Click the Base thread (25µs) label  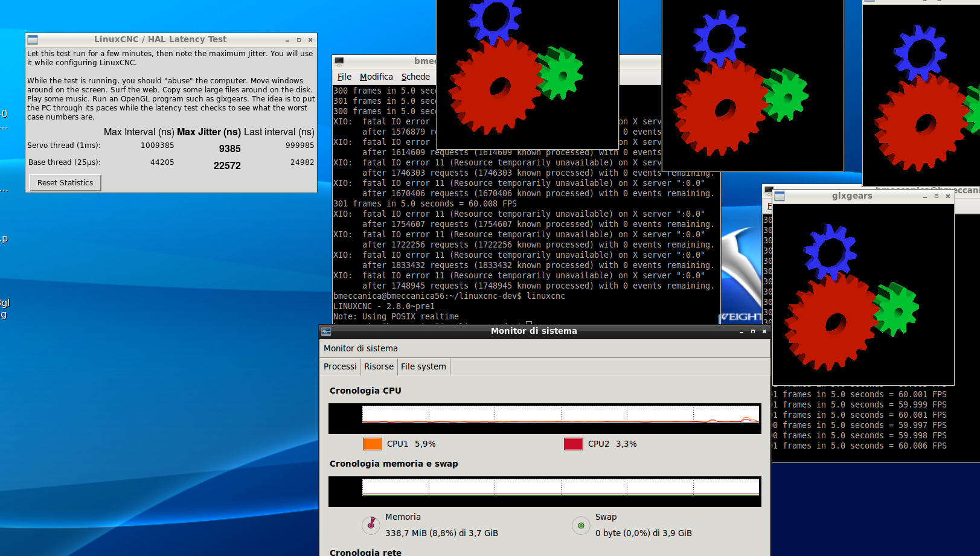[x=64, y=162]
